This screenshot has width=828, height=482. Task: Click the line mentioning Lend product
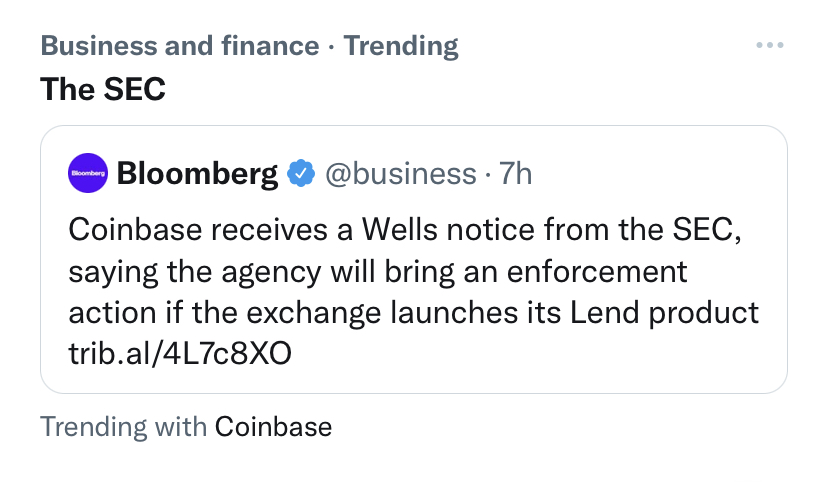[413, 312]
